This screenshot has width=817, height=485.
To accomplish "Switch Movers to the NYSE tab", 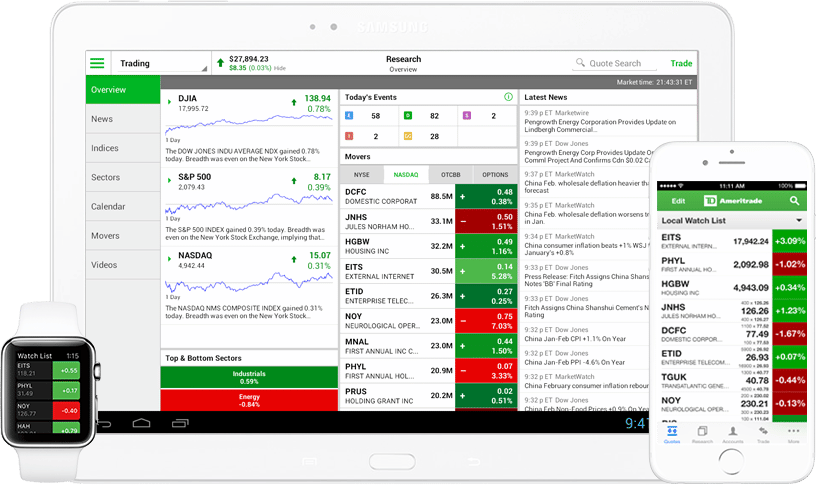I will [x=362, y=175].
